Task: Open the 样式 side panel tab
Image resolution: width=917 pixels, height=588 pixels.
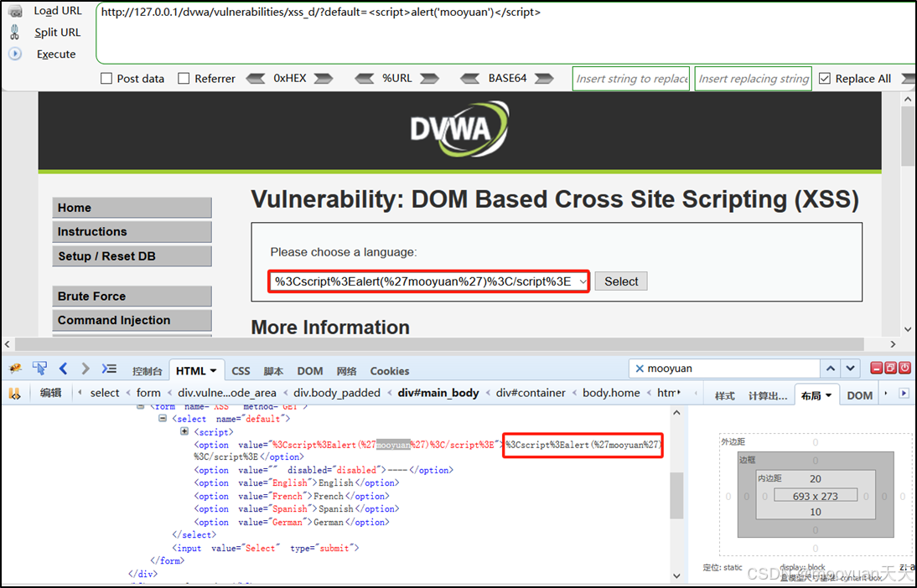Action: 724,395
